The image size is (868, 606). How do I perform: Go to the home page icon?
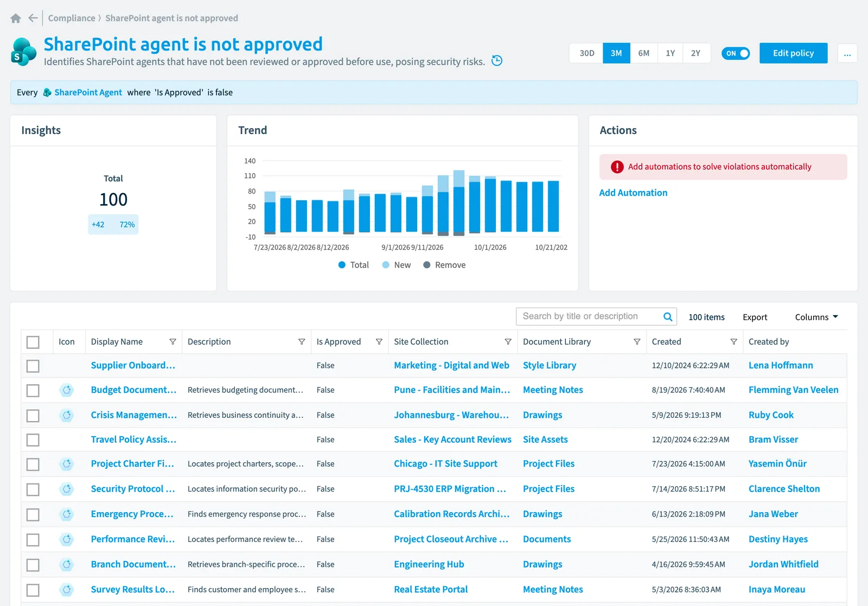(16, 18)
